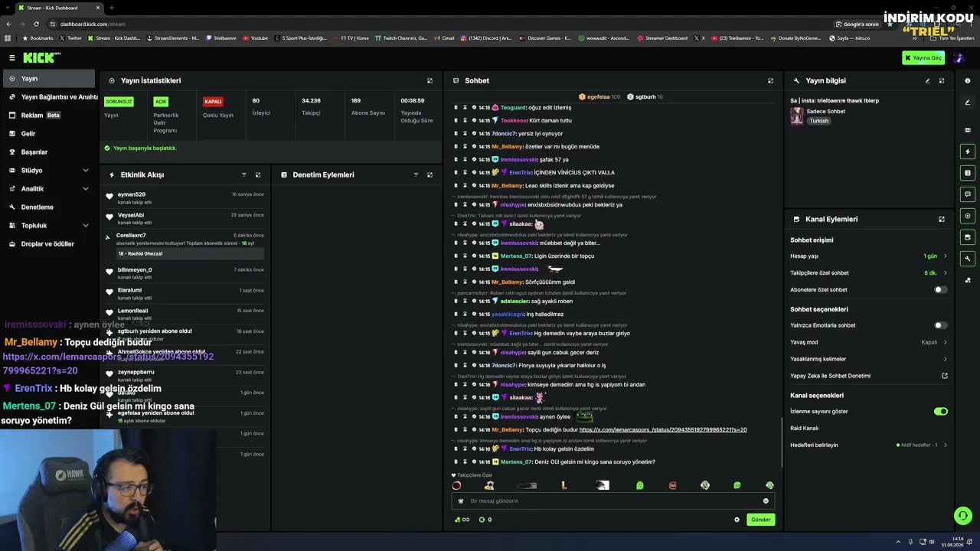The height and width of the screenshot is (551, 980).
Task: Open Hedefleri belirleyin active goals
Action: click(868, 445)
